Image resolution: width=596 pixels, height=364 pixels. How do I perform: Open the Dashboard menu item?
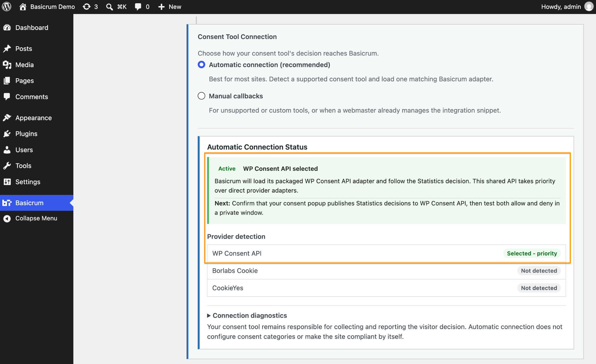(32, 28)
